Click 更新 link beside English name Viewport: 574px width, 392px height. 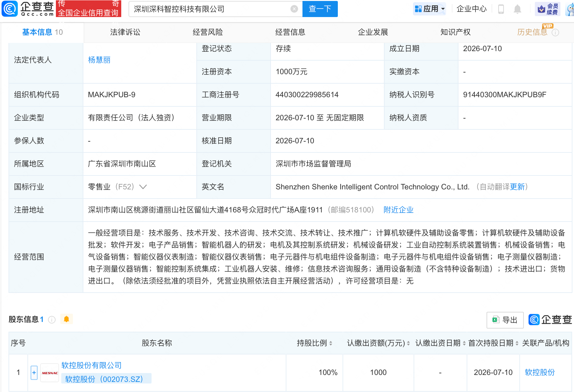pyautogui.click(x=517, y=187)
